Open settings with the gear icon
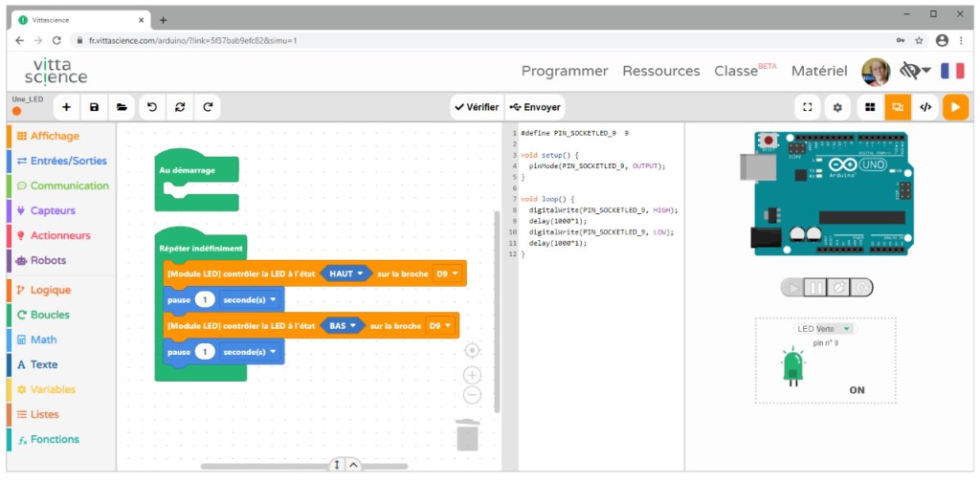980x481 pixels. [x=837, y=107]
